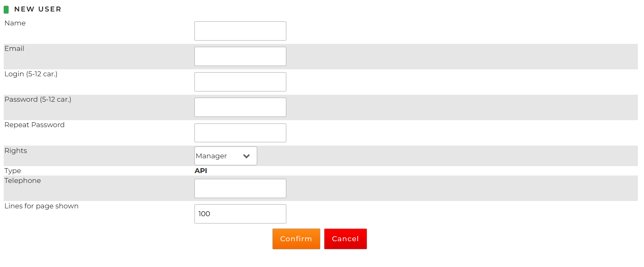Click the Lines for page field showing 100

[240, 214]
